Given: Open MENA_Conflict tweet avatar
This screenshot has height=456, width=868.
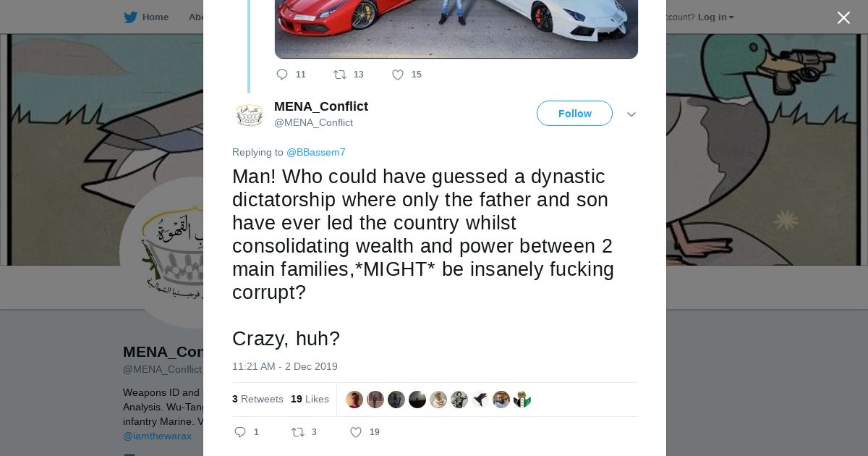Looking at the screenshot, I should [250, 114].
